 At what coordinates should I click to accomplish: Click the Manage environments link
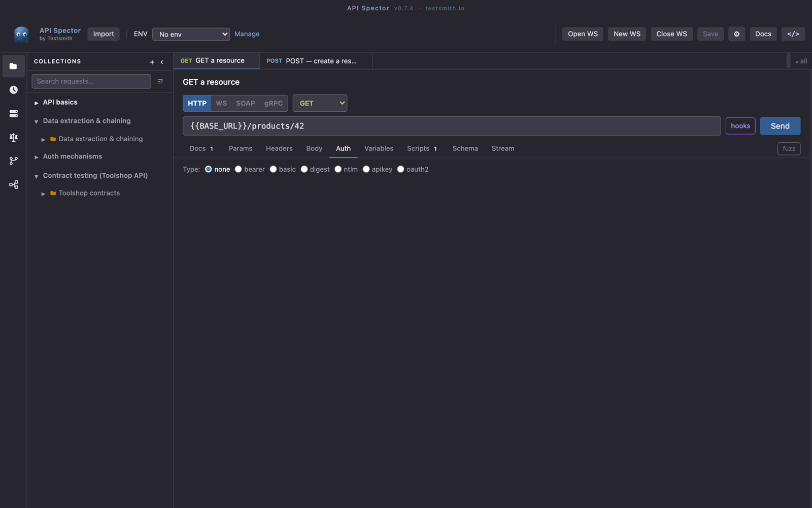pos(247,34)
